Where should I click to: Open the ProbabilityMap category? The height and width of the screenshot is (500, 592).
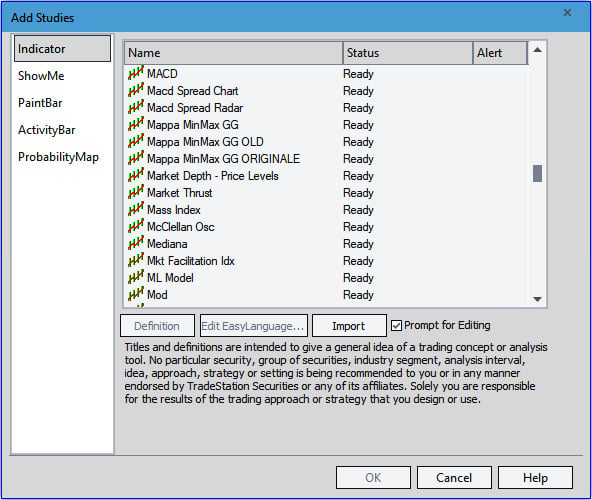pos(58,157)
